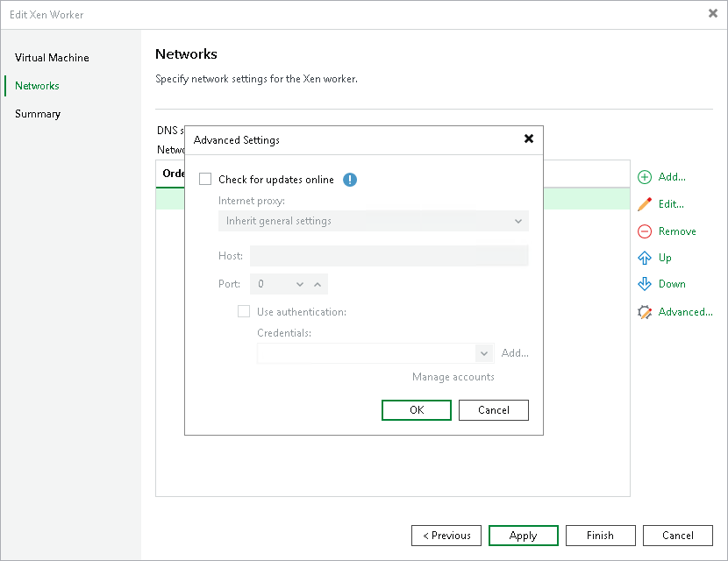This screenshot has height=561, width=728.
Task: Open the Credentials dropdown arrow
Action: pos(484,353)
